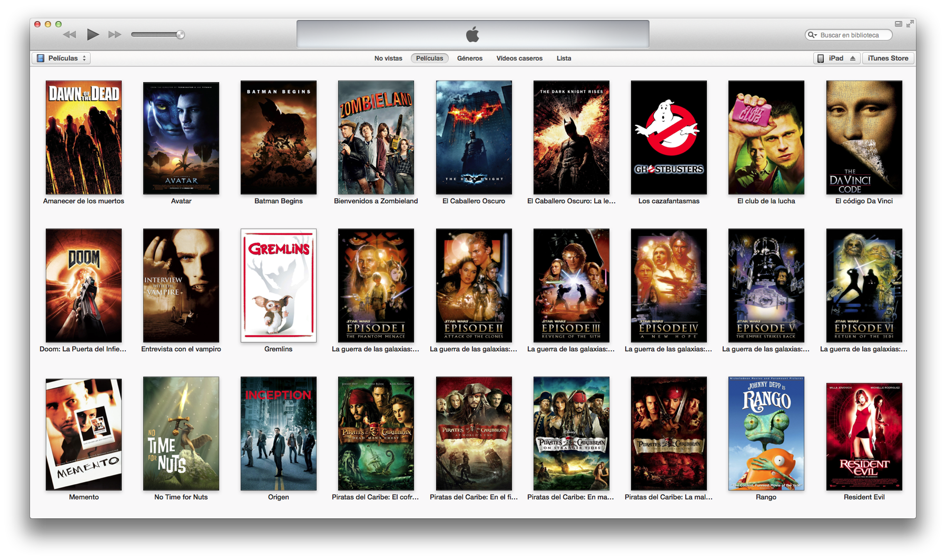The width and height of the screenshot is (946, 560).
Task: Click the title text 'Avatar'
Action: click(x=181, y=201)
